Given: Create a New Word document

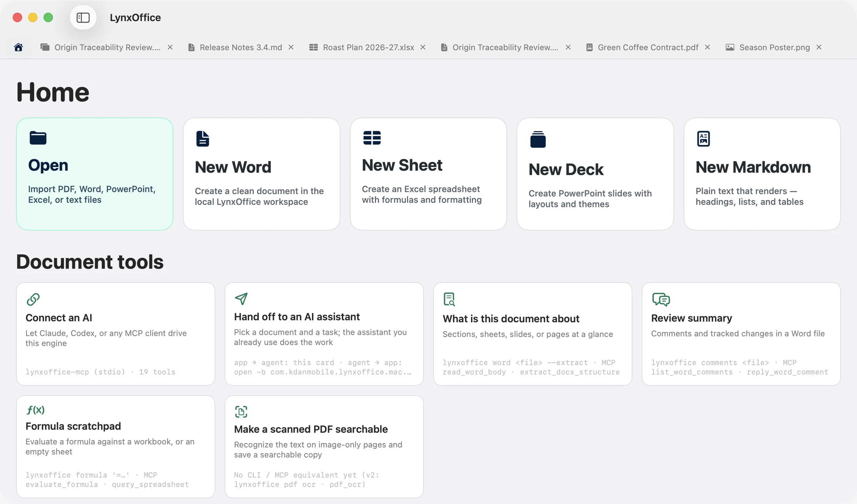Looking at the screenshot, I should (x=261, y=174).
